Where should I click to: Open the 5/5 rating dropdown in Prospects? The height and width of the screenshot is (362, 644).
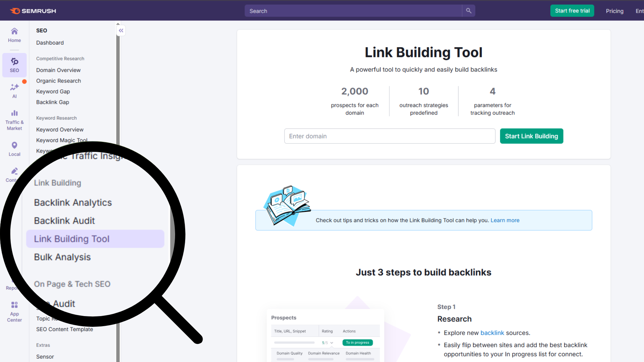coord(328,343)
